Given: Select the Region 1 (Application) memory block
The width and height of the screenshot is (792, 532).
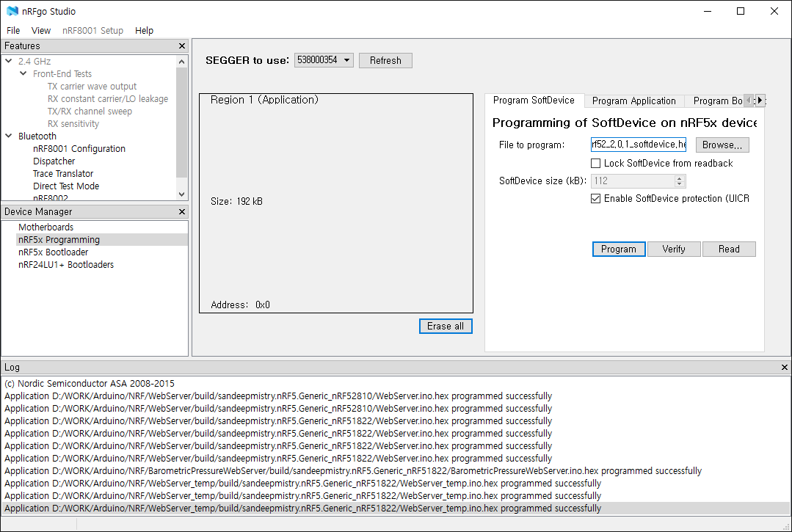Looking at the screenshot, I should click(336, 203).
